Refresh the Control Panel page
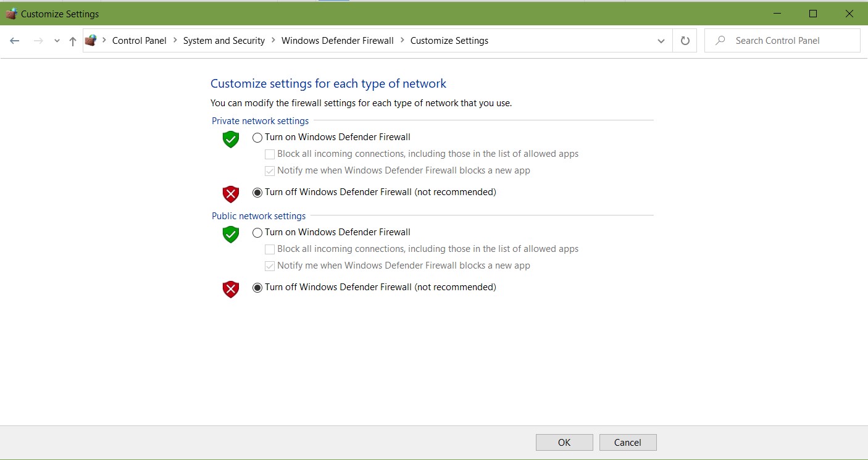The width and height of the screenshot is (868, 460). point(685,41)
